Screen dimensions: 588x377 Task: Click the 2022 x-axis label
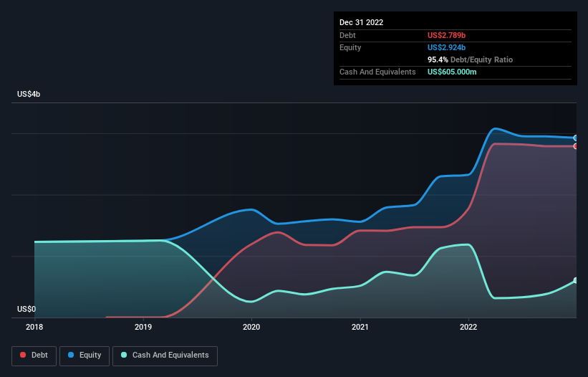click(468, 327)
